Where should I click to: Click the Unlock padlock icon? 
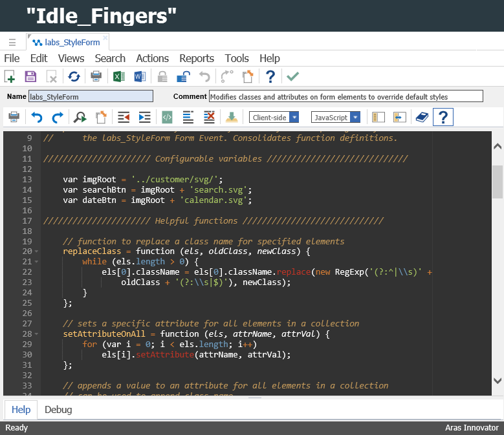click(183, 77)
